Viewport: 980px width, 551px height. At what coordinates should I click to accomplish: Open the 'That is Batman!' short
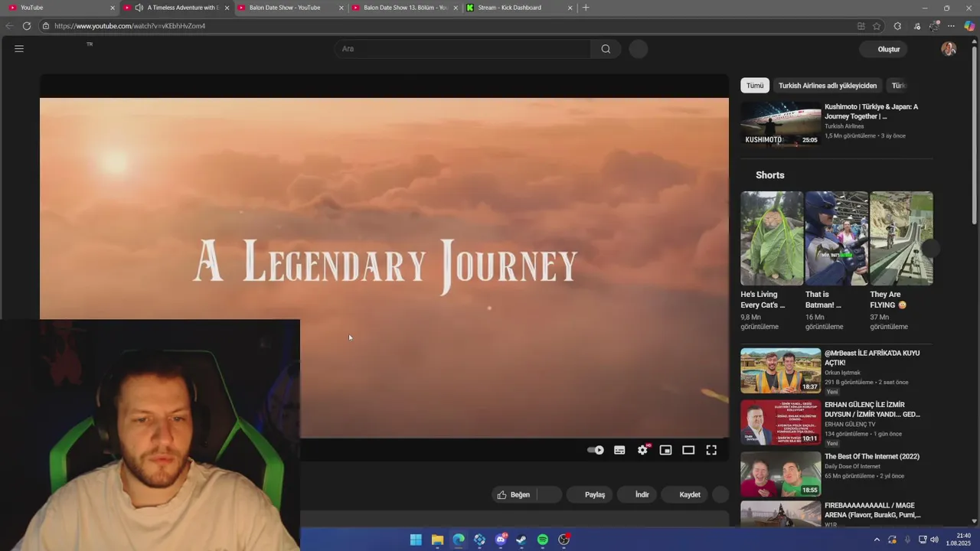click(836, 238)
